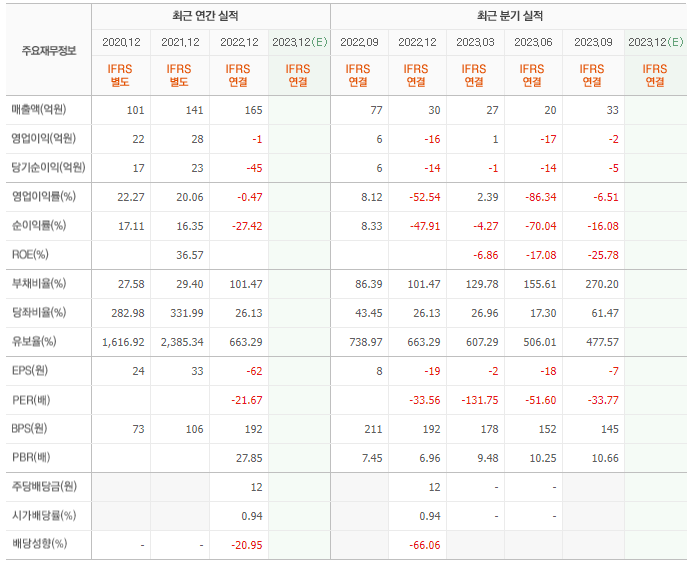This screenshot has height=563, width=695.
Task: Click the revenue value 101
Action: (x=136, y=110)
